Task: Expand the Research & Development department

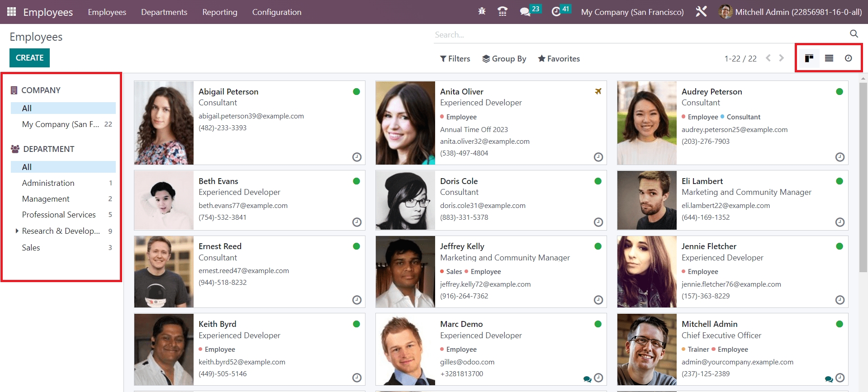Action: (17, 231)
